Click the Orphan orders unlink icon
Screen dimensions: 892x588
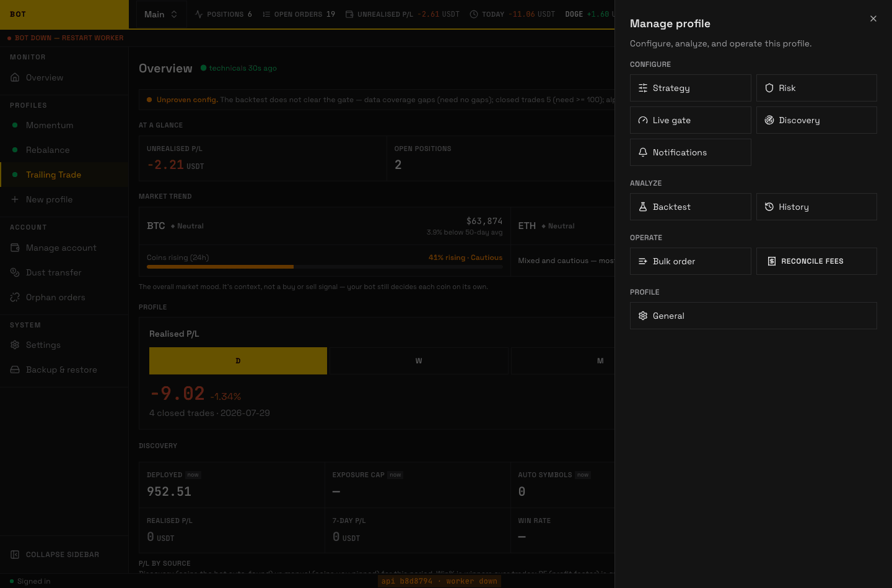(x=15, y=297)
